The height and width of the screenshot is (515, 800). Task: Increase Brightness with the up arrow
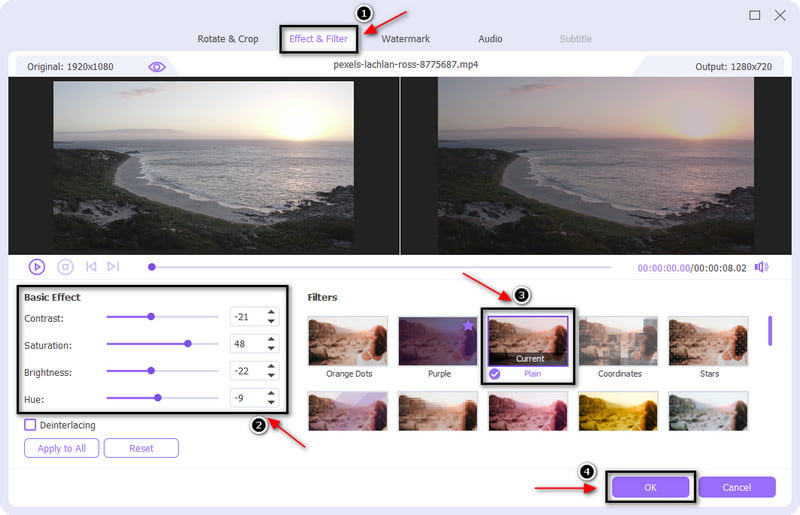(x=271, y=366)
